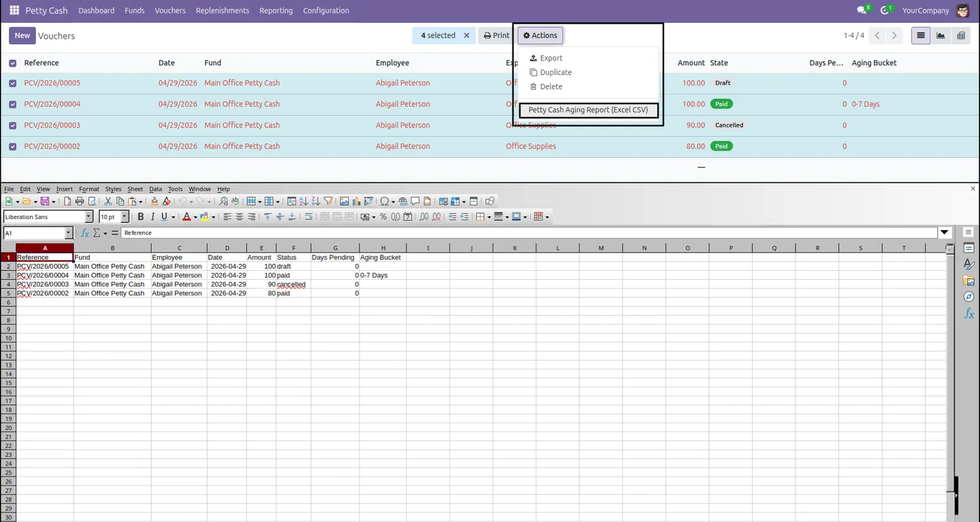Open the PCV/2026/00005 voucher record
980x522 pixels.
click(52, 83)
